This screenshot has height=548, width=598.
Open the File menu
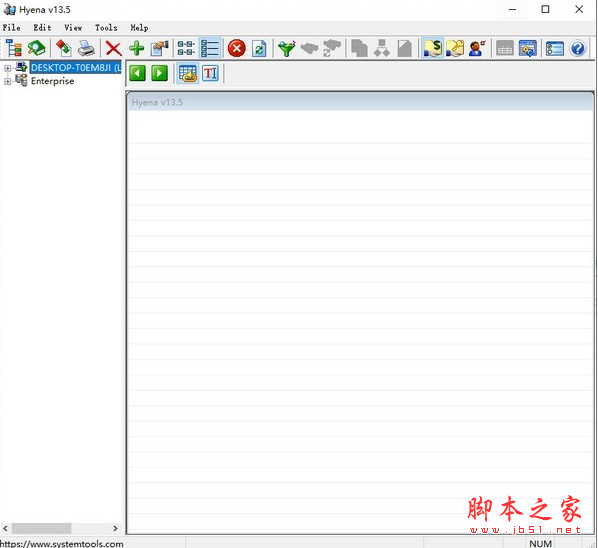11,27
